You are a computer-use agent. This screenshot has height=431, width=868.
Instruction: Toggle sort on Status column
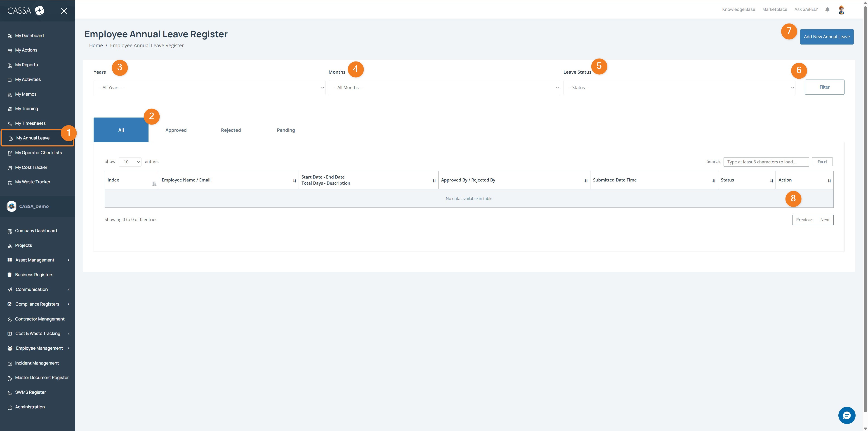coord(746,180)
